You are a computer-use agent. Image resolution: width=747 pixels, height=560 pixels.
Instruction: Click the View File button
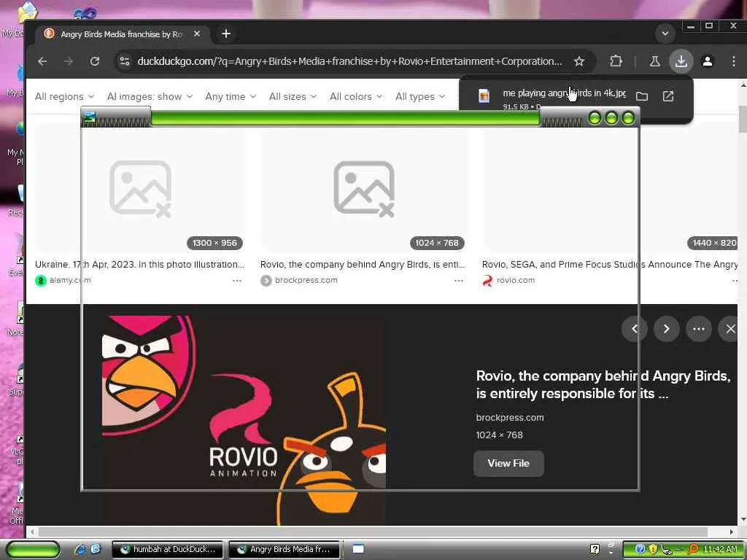(508, 463)
